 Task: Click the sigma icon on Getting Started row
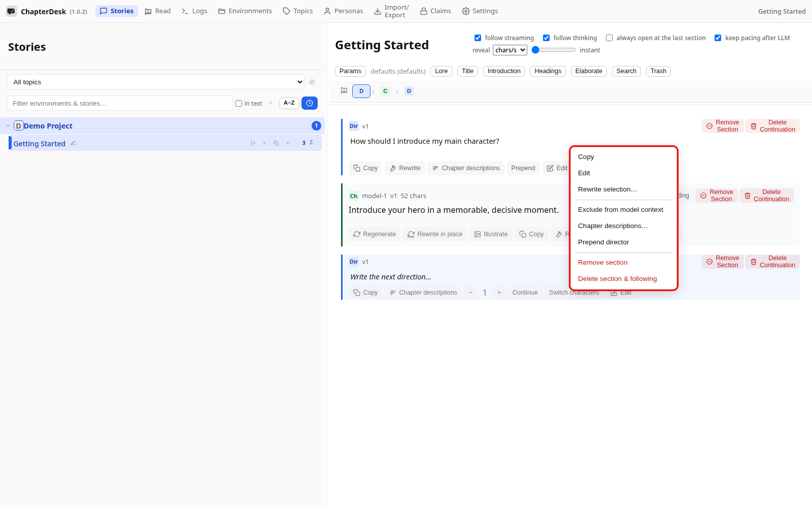tap(312, 143)
